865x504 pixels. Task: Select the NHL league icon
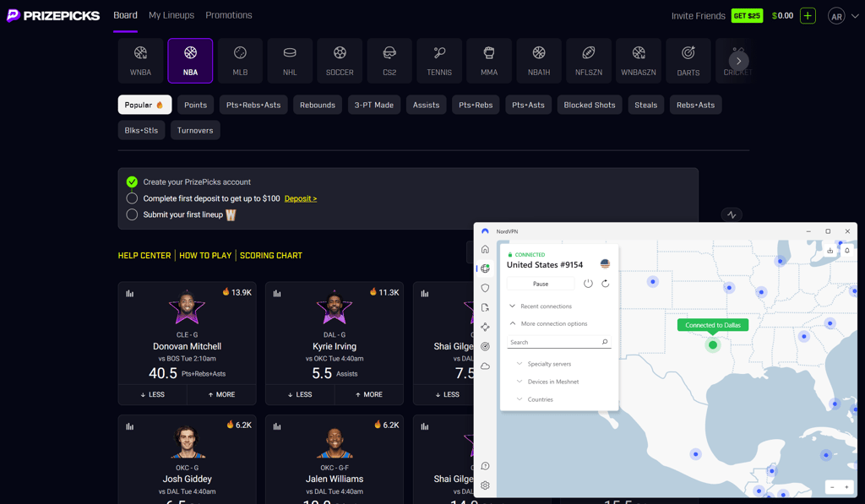pyautogui.click(x=290, y=61)
